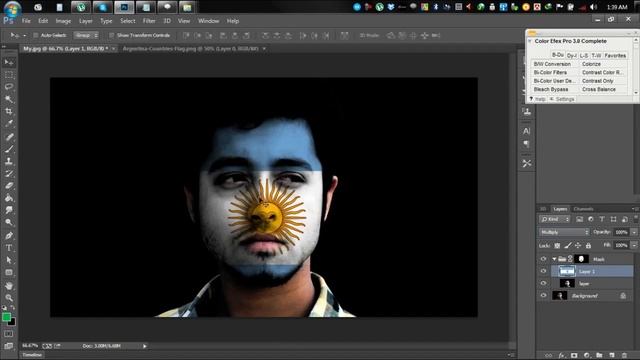Select the Rectangle shape tool
The height and width of the screenshot is (360, 640).
pyautogui.click(x=9, y=273)
